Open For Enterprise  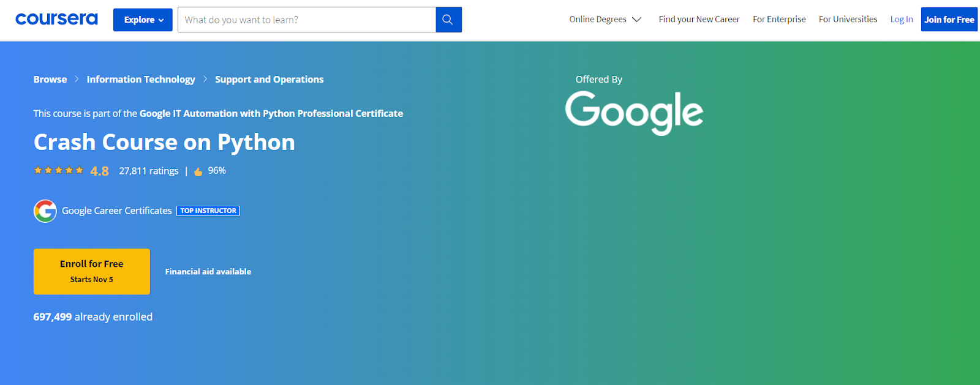click(x=779, y=20)
